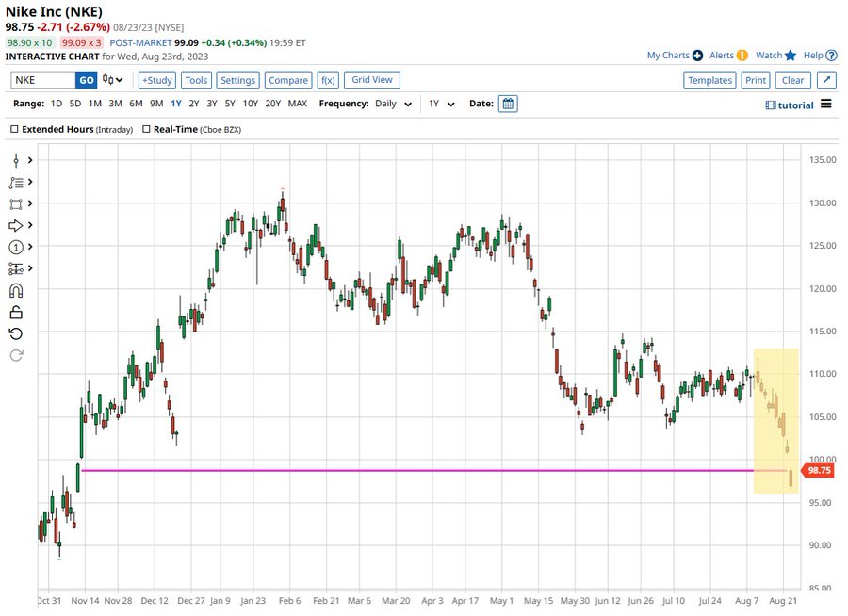This screenshot has height=616, width=848.
Task: Open the Date calendar picker icon
Action: [x=508, y=104]
